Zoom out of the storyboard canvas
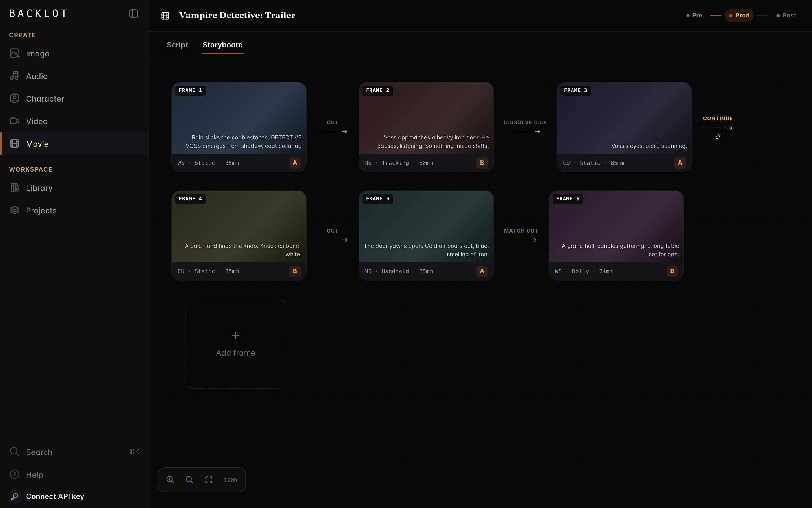This screenshot has height=508, width=812. [x=189, y=480]
